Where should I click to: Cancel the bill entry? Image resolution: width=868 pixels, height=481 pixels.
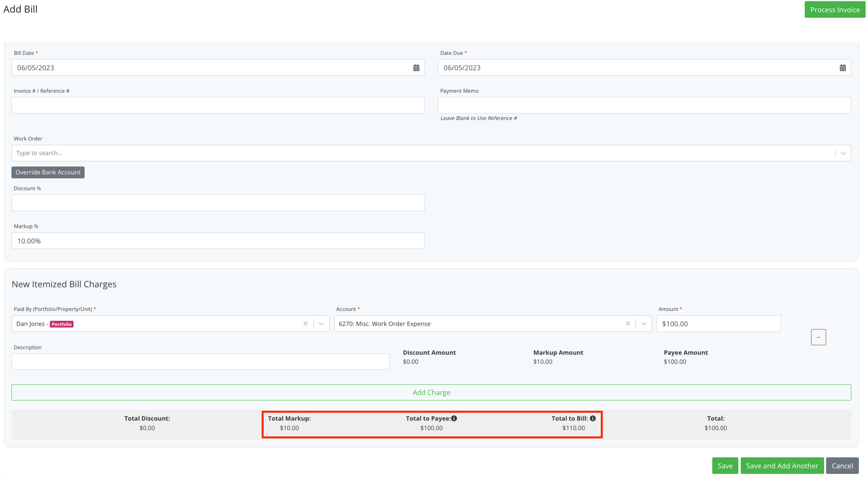[x=842, y=465]
